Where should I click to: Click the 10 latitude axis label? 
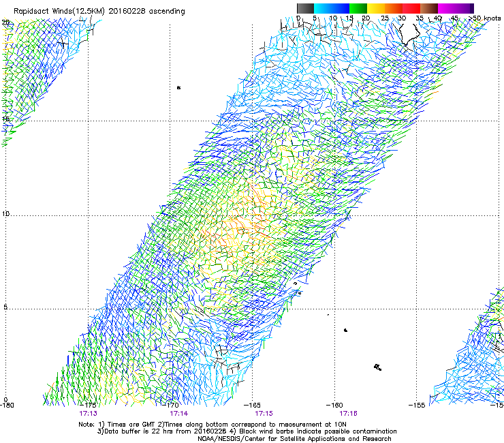point(5,214)
